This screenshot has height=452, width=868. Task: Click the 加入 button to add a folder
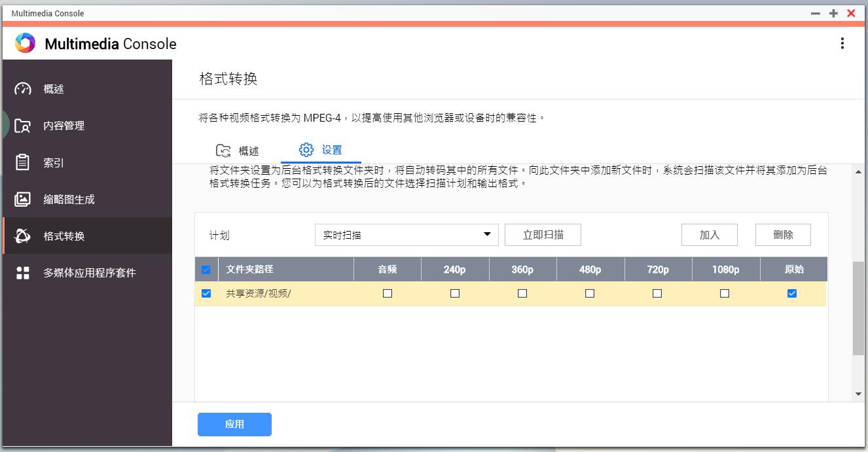click(x=709, y=234)
